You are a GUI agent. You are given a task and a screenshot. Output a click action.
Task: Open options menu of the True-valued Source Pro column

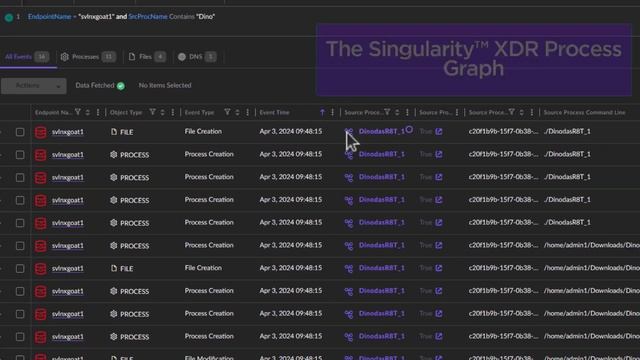[457, 112]
